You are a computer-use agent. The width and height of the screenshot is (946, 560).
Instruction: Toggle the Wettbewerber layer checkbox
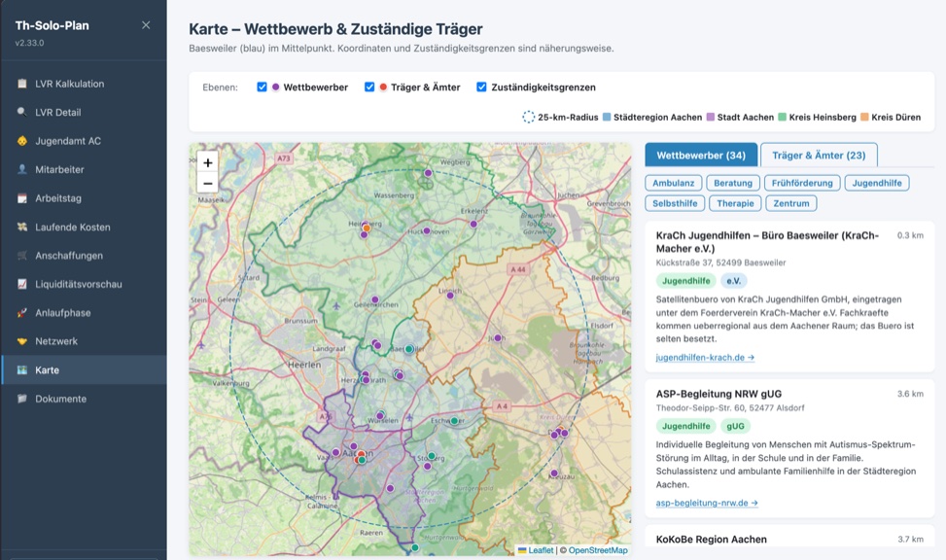click(x=262, y=87)
